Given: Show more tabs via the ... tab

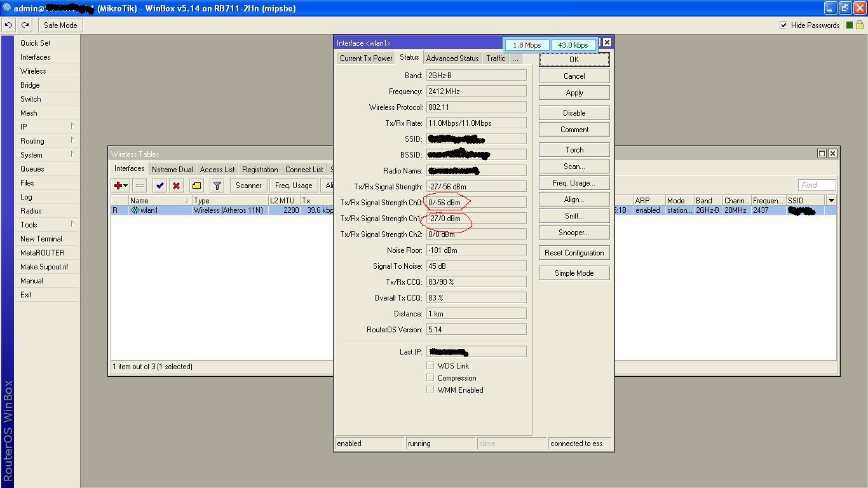Looking at the screenshot, I should coord(515,58).
